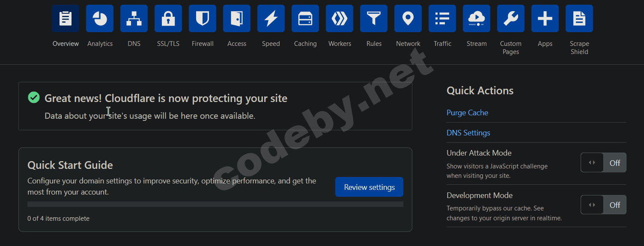Open the Custom Pages wrench icon
This screenshot has width=644, height=246.
tap(511, 18)
